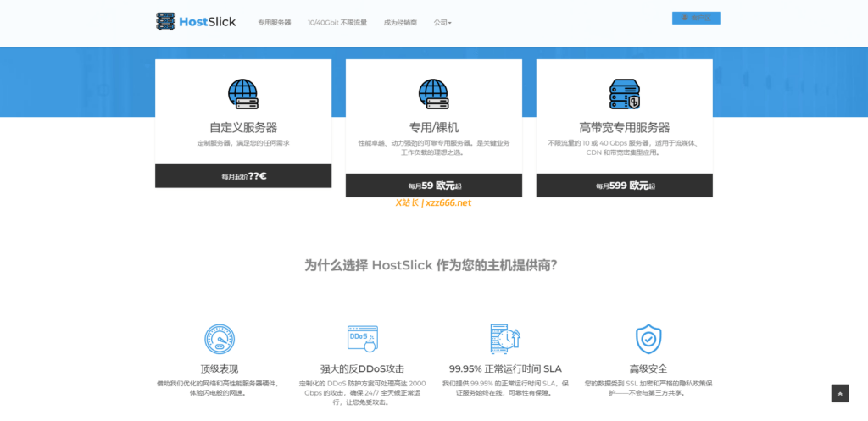Open the 专用服务器 menu item
The height and width of the screenshot is (421, 868).
[274, 23]
